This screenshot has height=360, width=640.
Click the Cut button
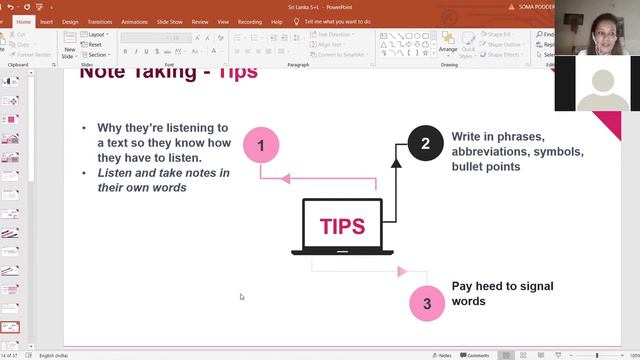pyautogui.click(x=17, y=35)
